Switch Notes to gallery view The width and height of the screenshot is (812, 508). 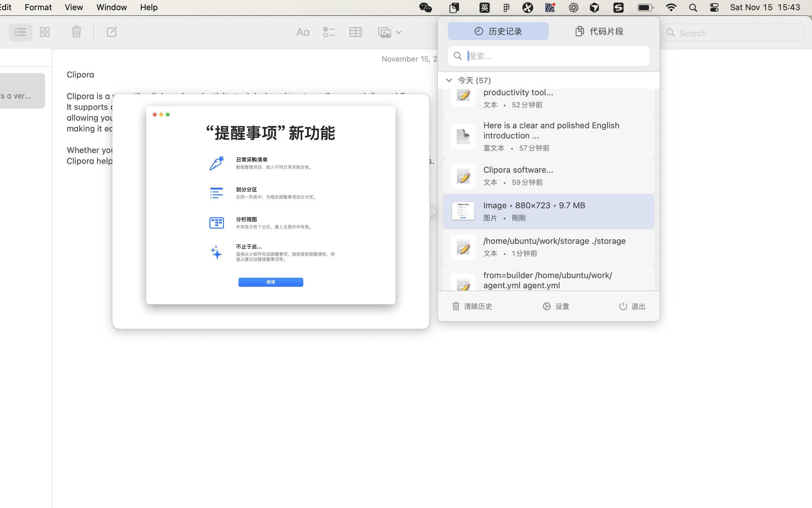click(x=45, y=32)
